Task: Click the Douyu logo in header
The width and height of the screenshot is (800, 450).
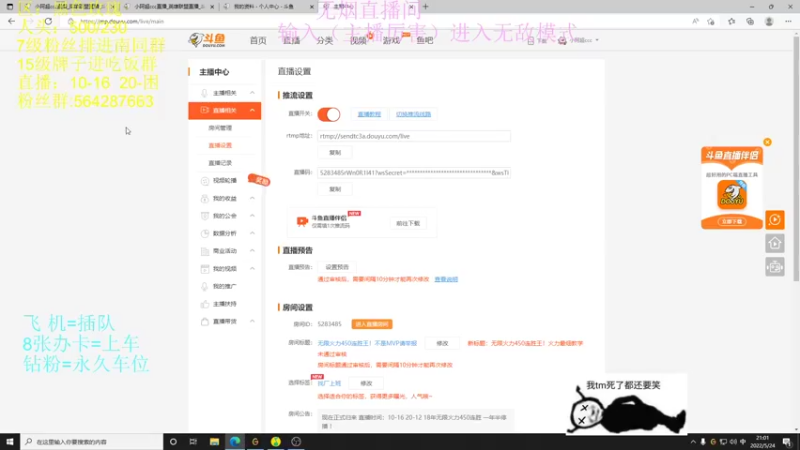Action: (207, 40)
